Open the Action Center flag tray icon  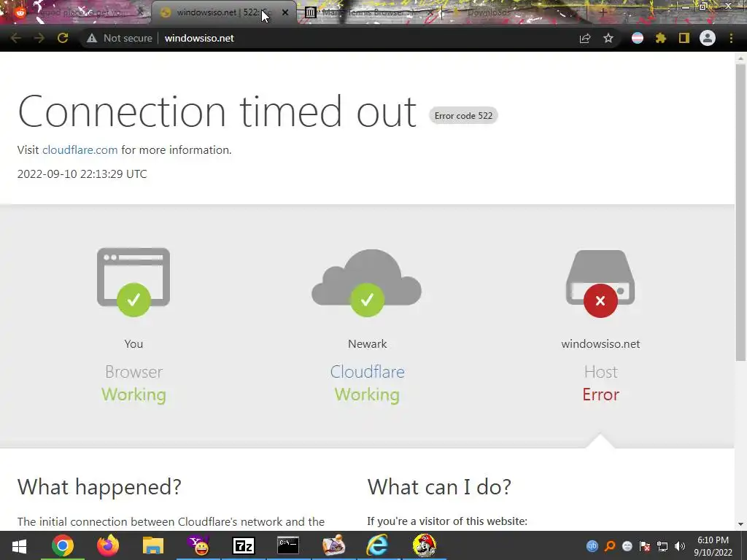coord(645,546)
